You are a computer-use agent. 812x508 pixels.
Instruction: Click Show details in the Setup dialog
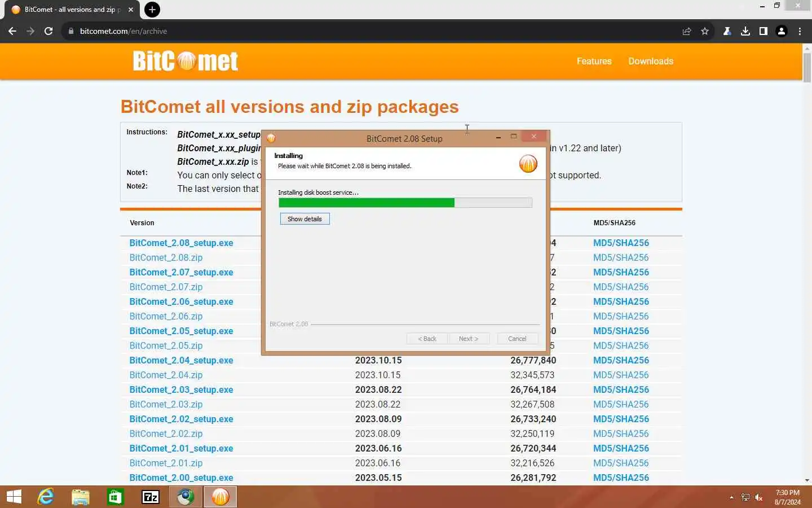[304, 219]
